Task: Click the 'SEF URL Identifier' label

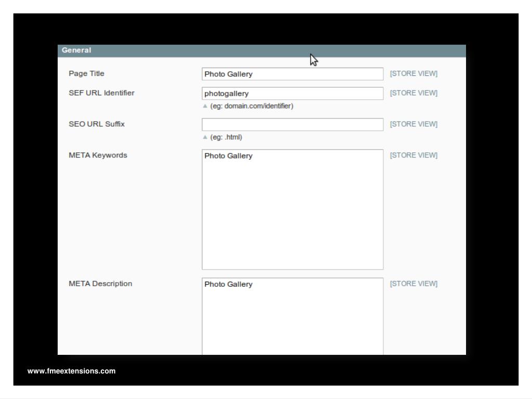Action: point(101,93)
